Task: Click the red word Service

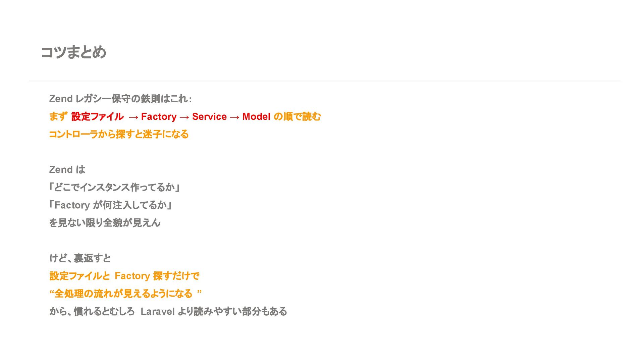Action: 209,116
